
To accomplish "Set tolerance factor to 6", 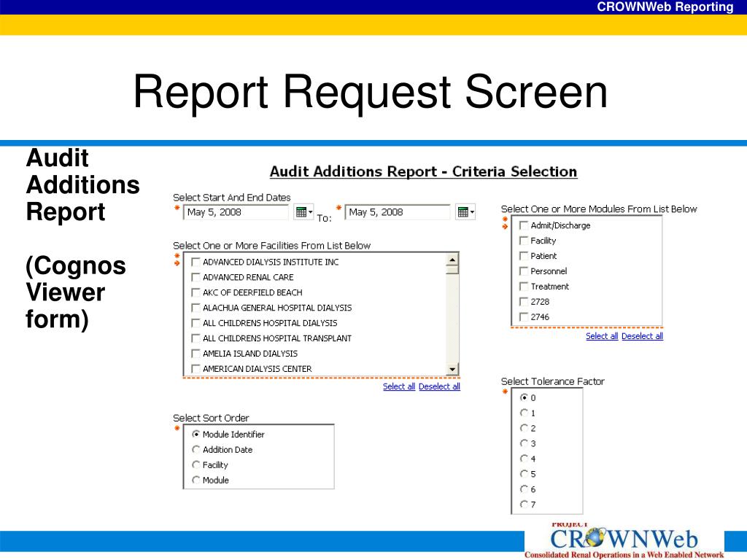I will [x=524, y=489].
